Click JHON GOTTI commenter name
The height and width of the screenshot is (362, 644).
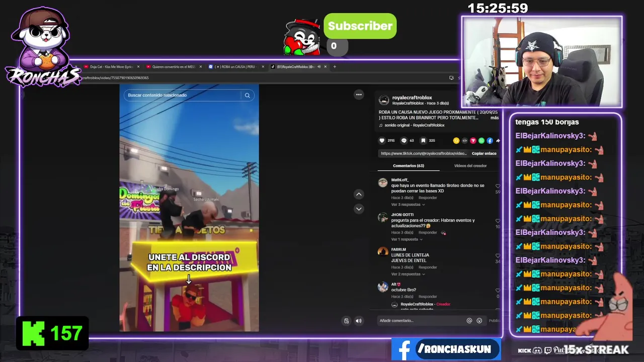point(403,215)
